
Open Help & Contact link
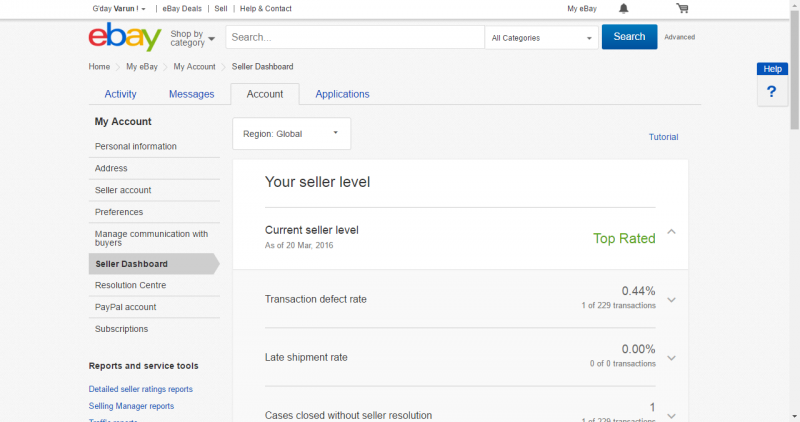[x=265, y=9]
